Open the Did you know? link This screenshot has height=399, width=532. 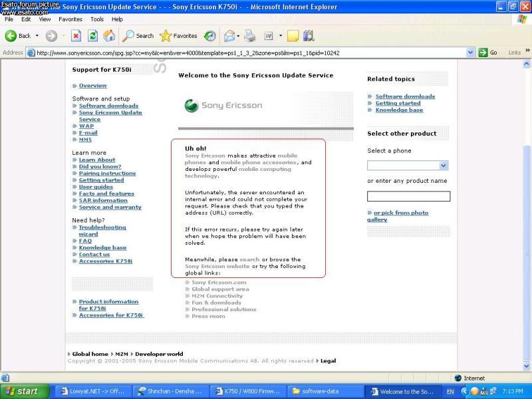pyautogui.click(x=100, y=167)
